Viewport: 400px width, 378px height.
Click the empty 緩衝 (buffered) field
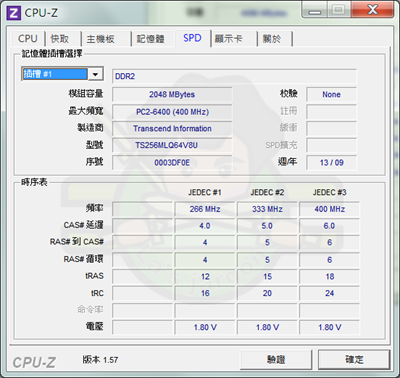click(331, 128)
